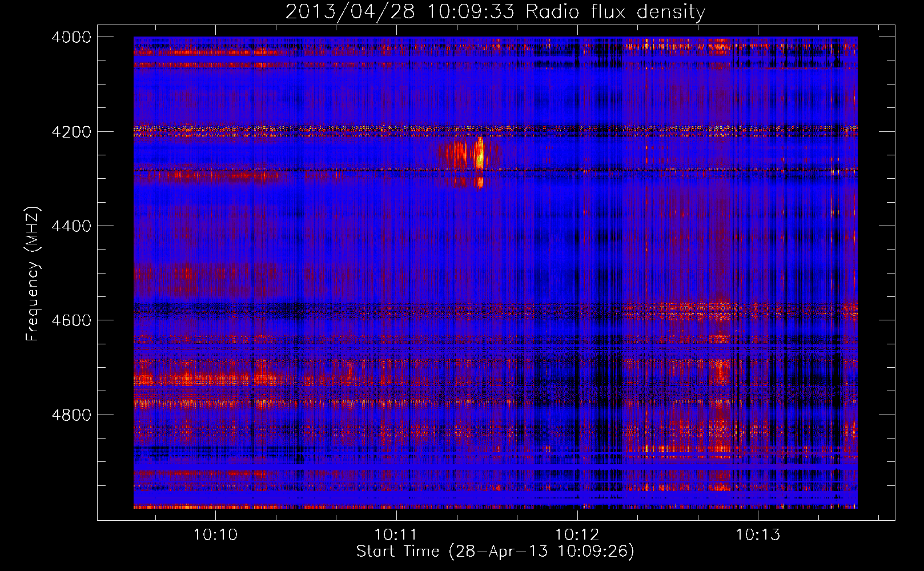
Task: Select the time tick label 10:11
Action: click(x=396, y=535)
